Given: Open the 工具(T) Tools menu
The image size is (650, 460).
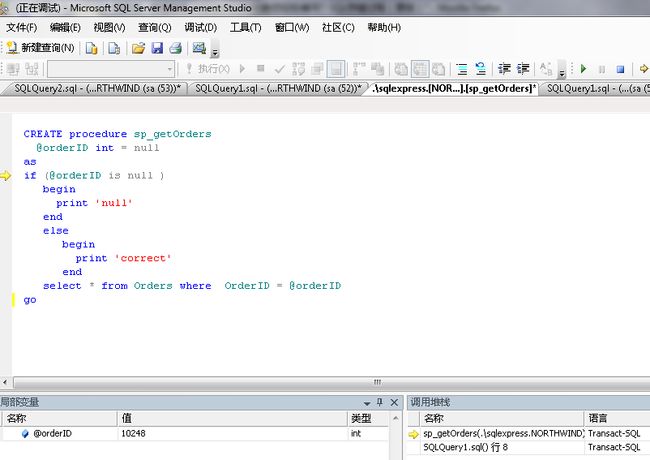Looking at the screenshot, I should pos(246,27).
